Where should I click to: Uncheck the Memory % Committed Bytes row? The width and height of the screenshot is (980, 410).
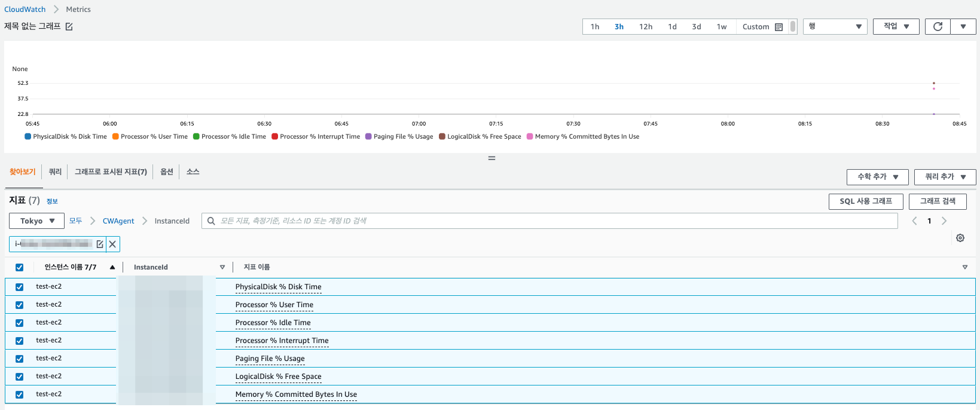click(20, 394)
